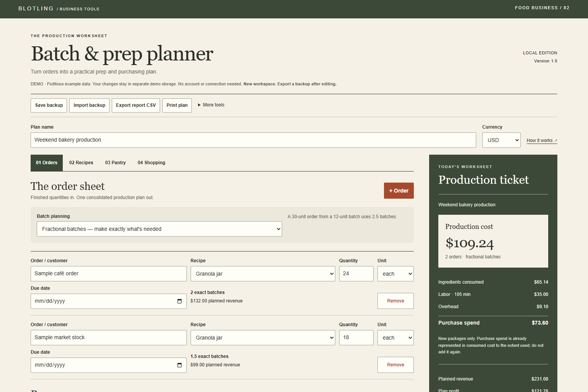Click the '$132.00 planned revenue' text

tap(216, 301)
